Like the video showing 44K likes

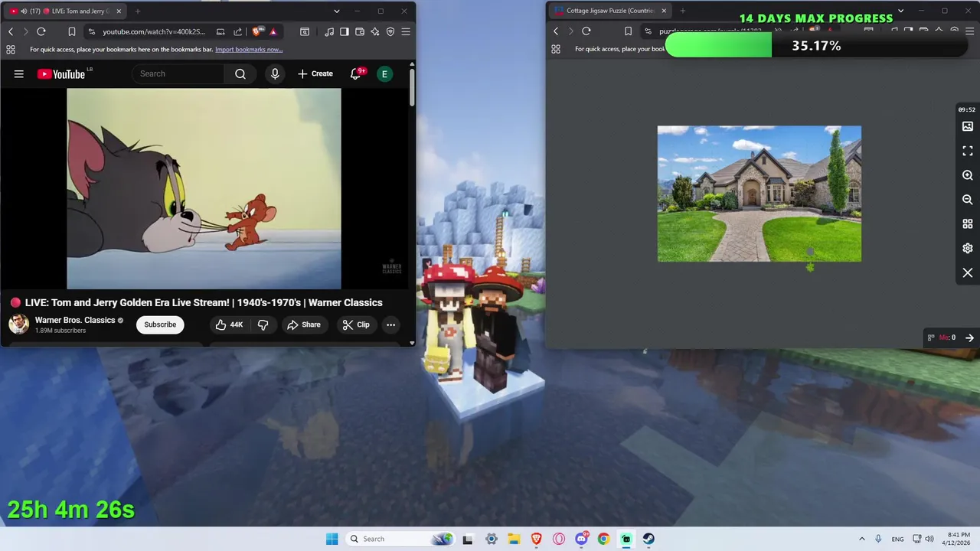[229, 324]
